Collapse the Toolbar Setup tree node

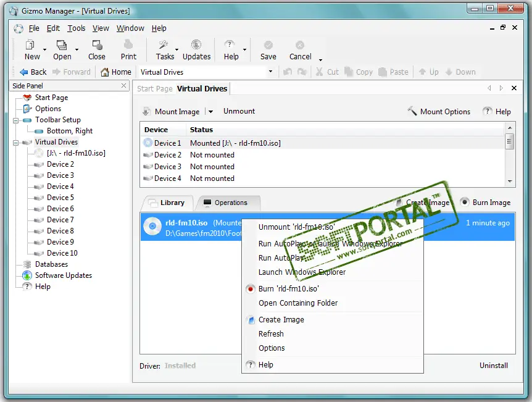pos(17,120)
